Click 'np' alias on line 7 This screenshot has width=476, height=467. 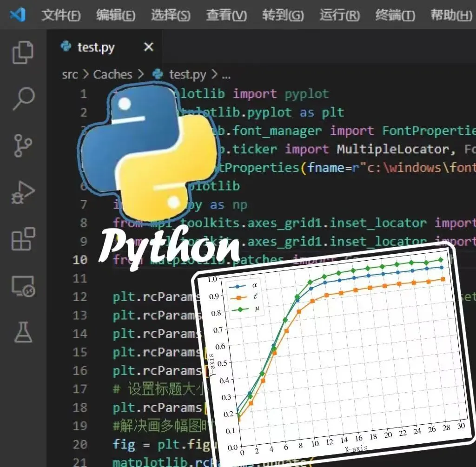pos(240,205)
